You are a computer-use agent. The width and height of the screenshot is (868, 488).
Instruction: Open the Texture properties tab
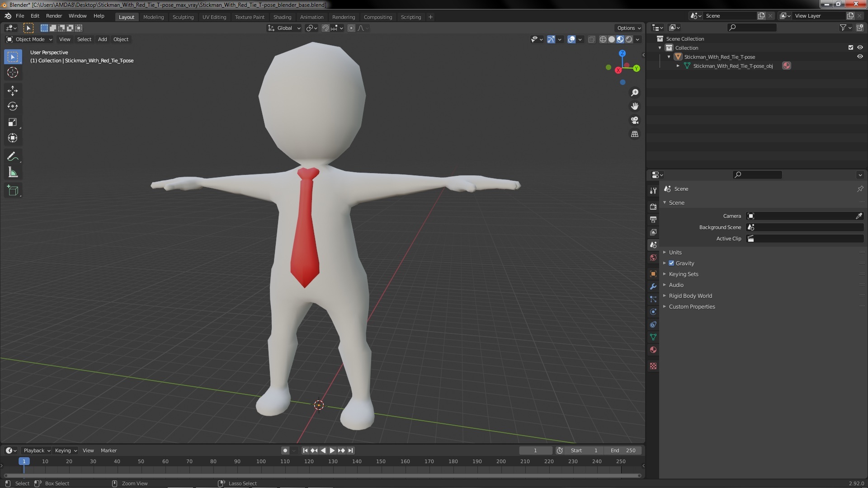click(x=653, y=366)
